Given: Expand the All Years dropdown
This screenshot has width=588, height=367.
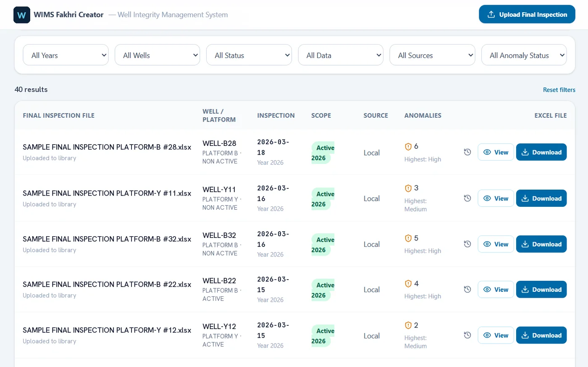Looking at the screenshot, I should [66, 55].
